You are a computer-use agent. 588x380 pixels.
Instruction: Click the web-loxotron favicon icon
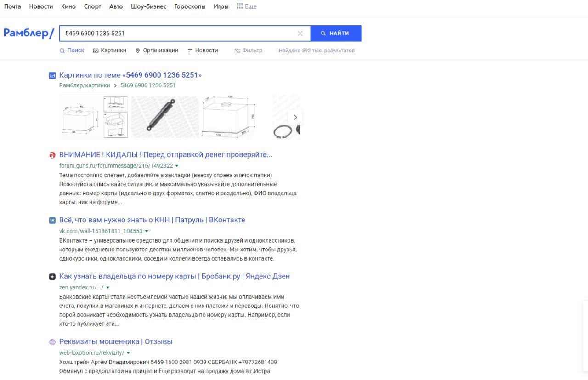click(52, 342)
